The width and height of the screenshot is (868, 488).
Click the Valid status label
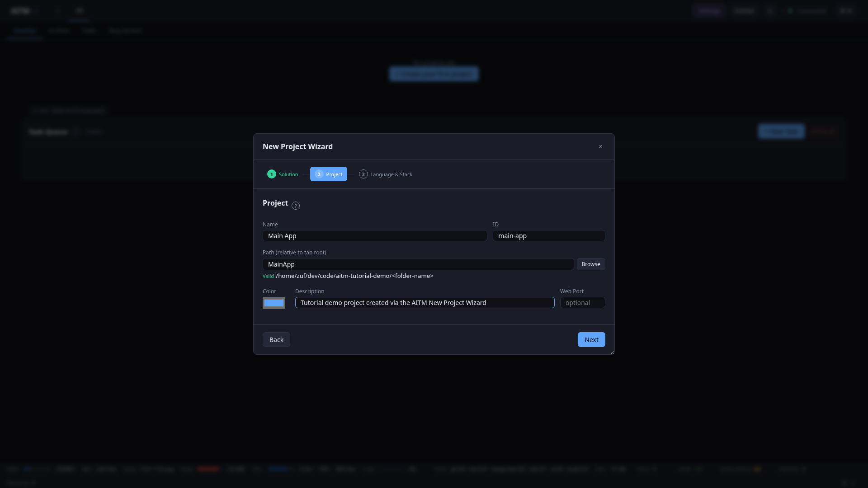pos(268,276)
